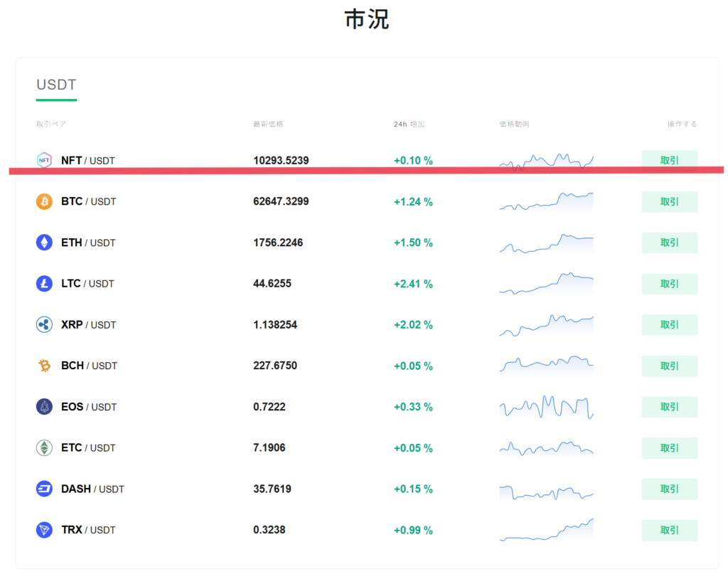Click the Ethereum Classic ETC icon

pyautogui.click(x=44, y=447)
